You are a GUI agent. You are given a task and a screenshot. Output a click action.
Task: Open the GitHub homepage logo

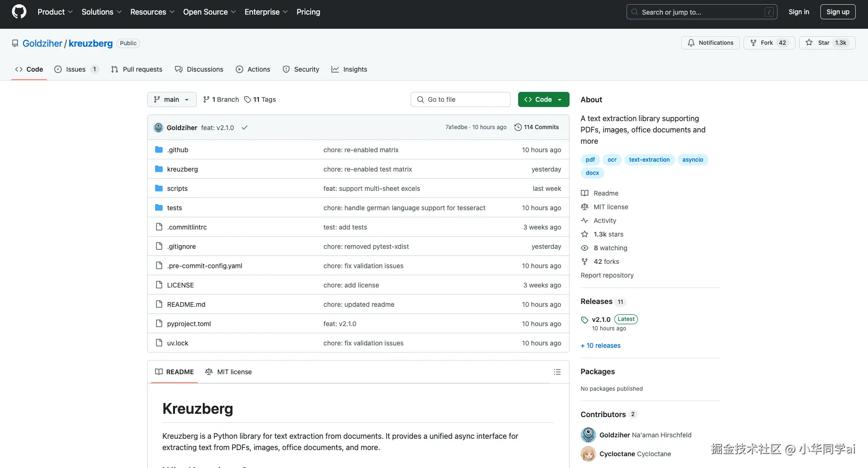(19, 12)
